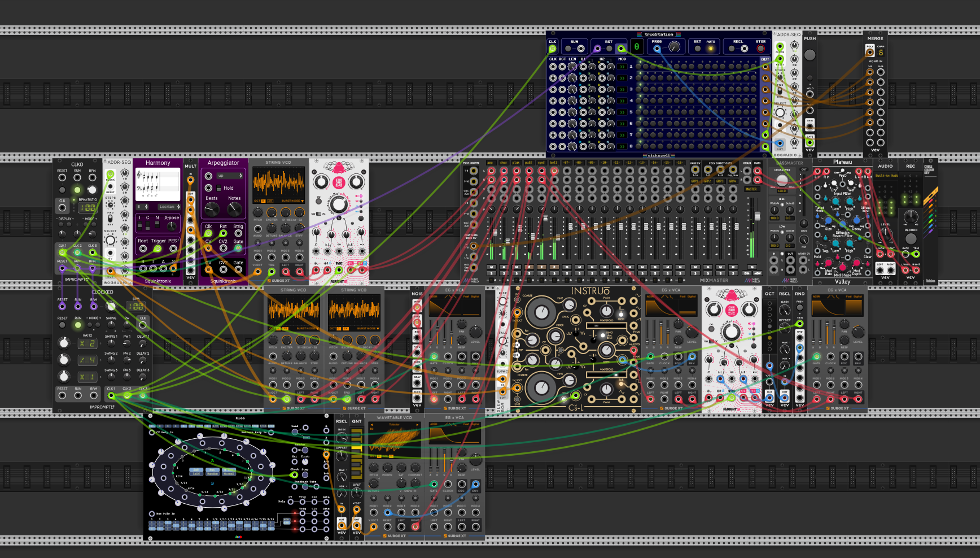Screen dimensions: 980x558
Task: Click the trigStation PROG knob
Action: (674, 48)
